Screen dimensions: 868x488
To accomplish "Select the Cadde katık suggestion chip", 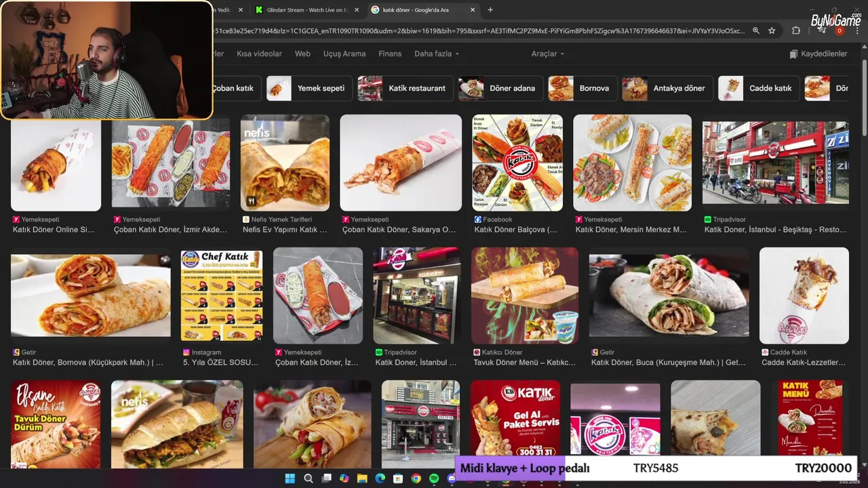I will [x=758, y=88].
